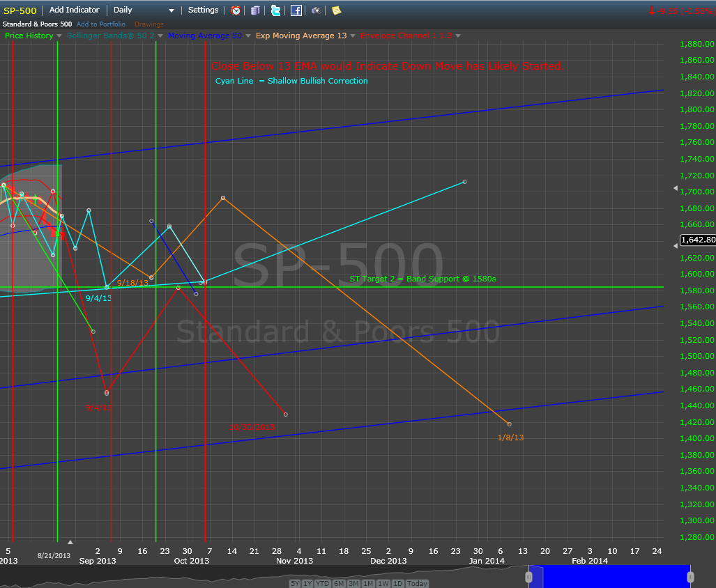Select the orange '1/8/13' annotation
The height and width of the screenshot is (588, 716).
point(510,438)
